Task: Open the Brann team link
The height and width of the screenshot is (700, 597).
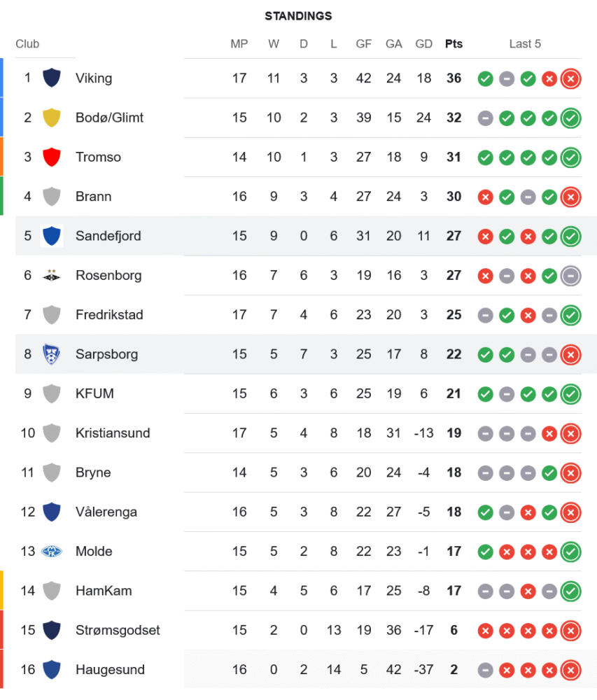Action: point(94,197)
